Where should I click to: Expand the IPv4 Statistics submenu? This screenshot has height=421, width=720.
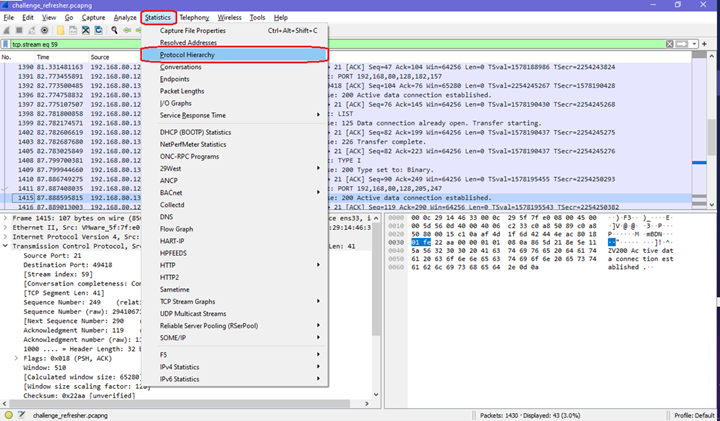tap(235, 367)
